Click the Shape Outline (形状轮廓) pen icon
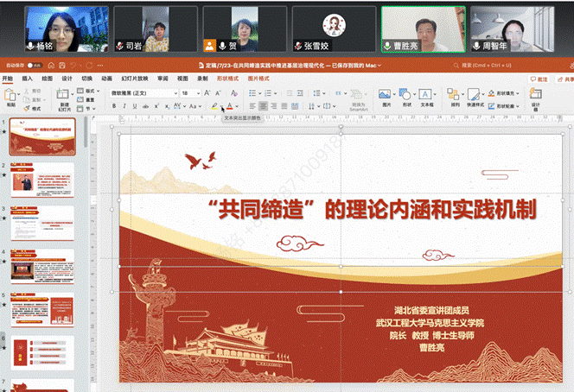The width and height of the screenshot is (574, 392). 491,106
